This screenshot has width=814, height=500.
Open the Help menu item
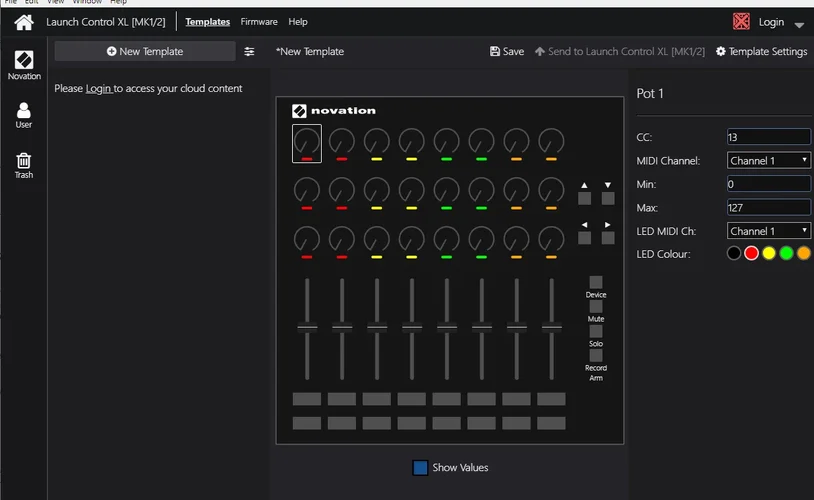click(298, 22)
